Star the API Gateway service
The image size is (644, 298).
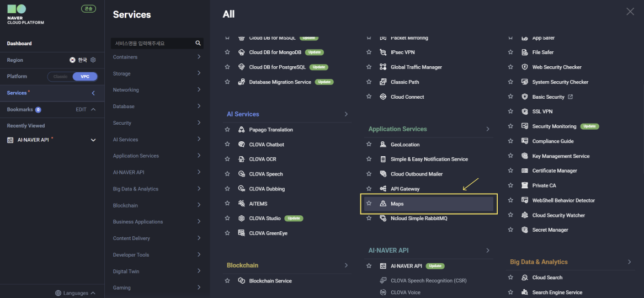pos(369,189)
